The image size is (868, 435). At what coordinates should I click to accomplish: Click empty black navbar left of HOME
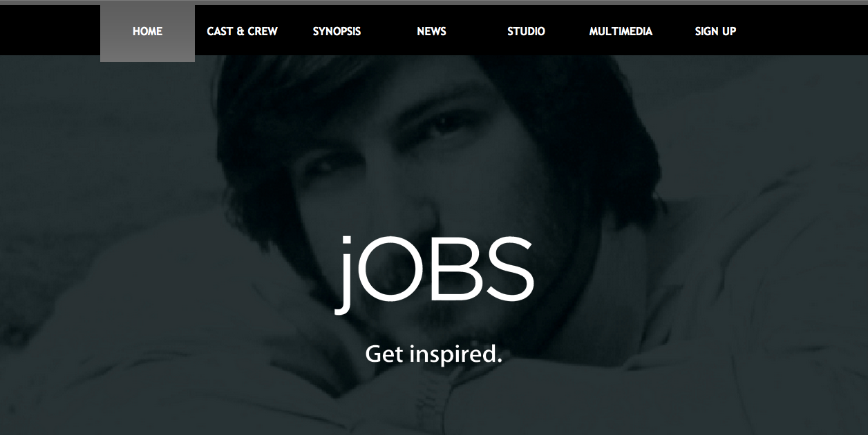click(x=50, y=30)
